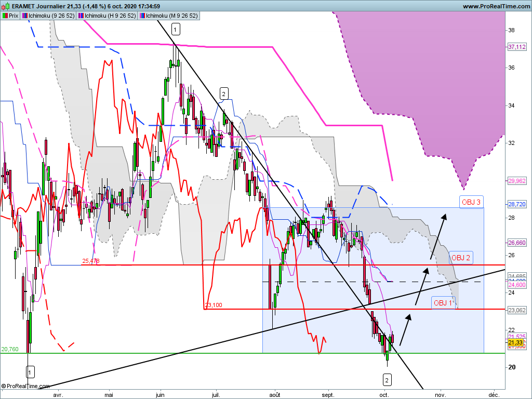Click the 25,478 red level label

91,261
